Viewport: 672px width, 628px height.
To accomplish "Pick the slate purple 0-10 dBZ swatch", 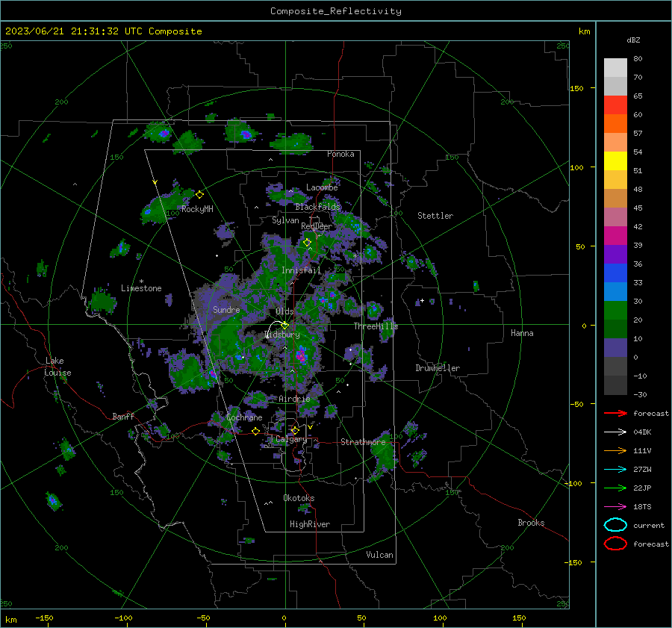I will coord(615,348).
